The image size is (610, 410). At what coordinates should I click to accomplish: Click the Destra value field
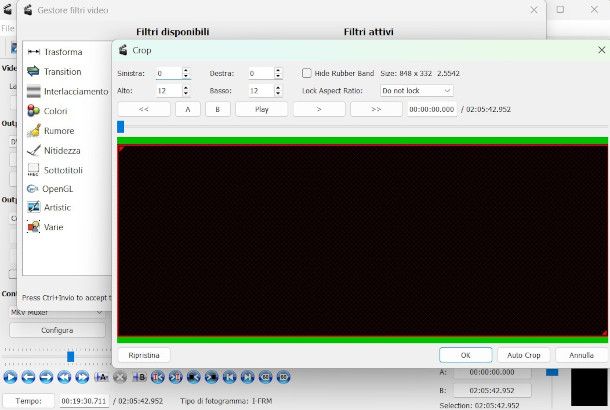pyautogui.click(x=261, y=73)
